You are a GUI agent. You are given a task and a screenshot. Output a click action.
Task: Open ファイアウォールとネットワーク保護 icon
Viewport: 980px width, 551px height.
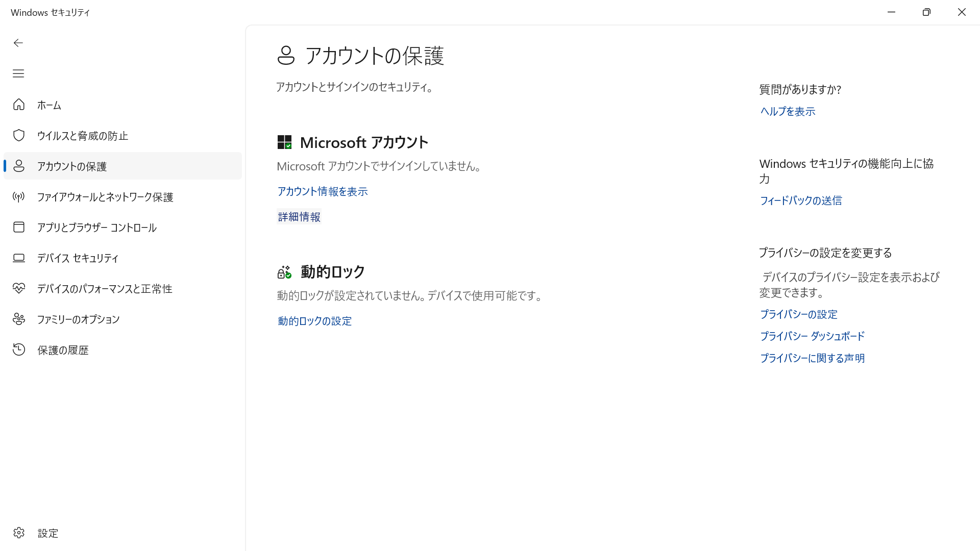coord(19,196)
